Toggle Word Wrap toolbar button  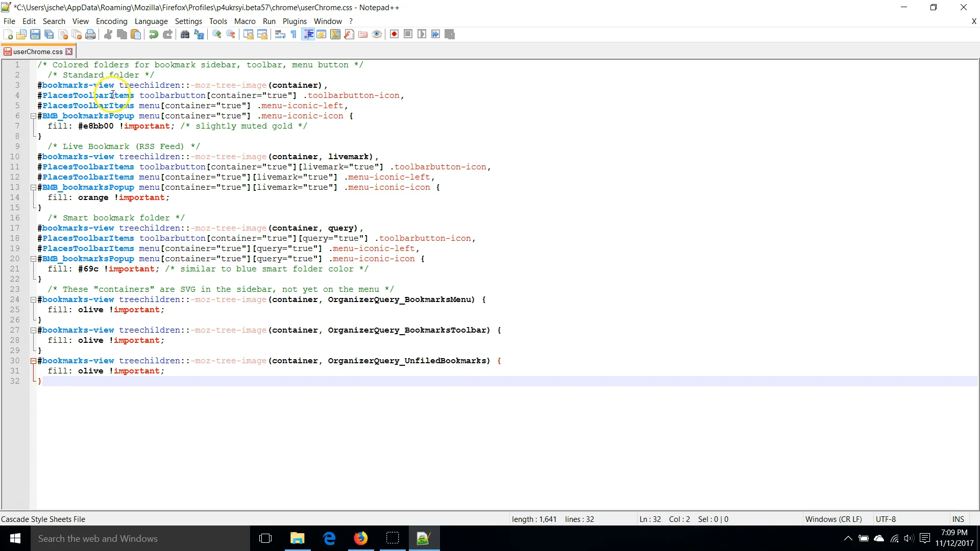[280, 34]
